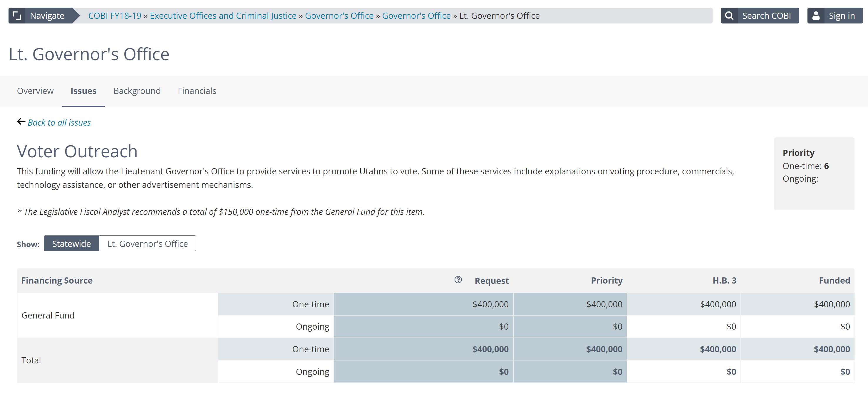Click the Search COBI magnifier icon
Viewport: 868px width, 413px height.
coord(729,16)
